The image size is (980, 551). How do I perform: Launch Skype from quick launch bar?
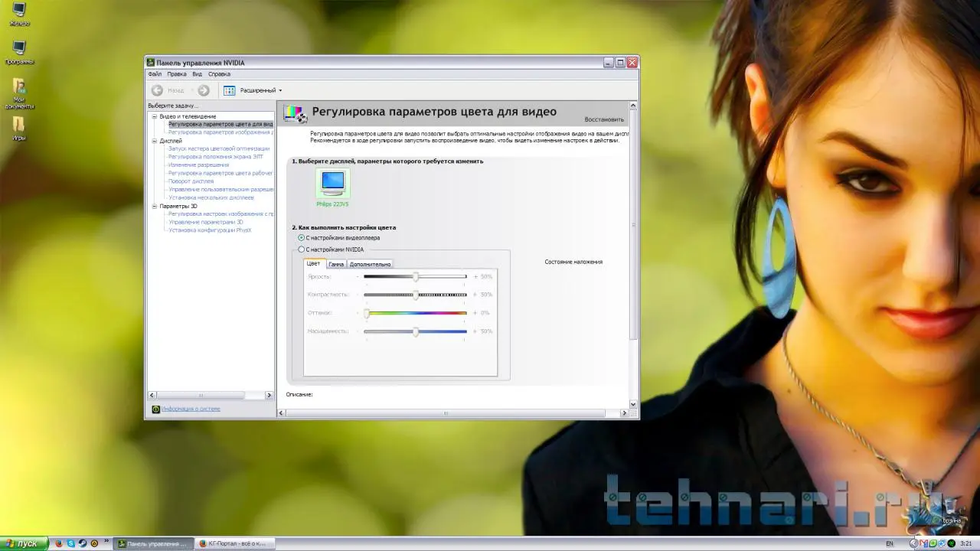tap(71, 543)
